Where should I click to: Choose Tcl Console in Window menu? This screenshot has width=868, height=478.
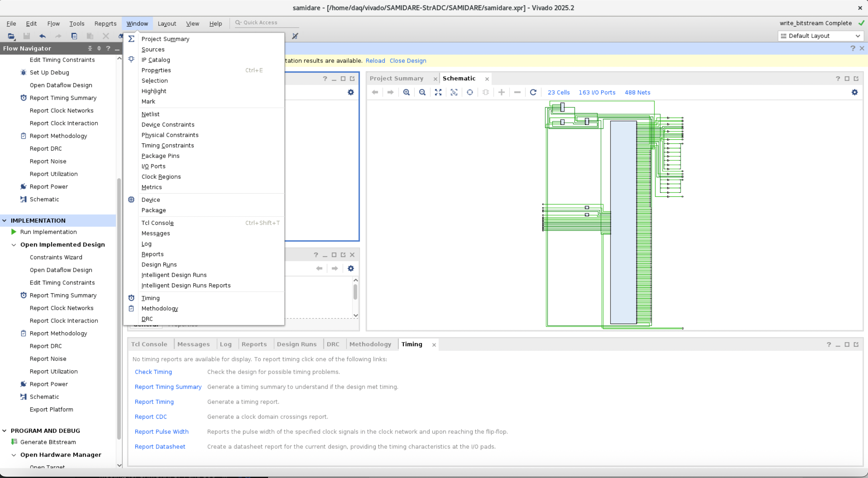tap(157, 223)
